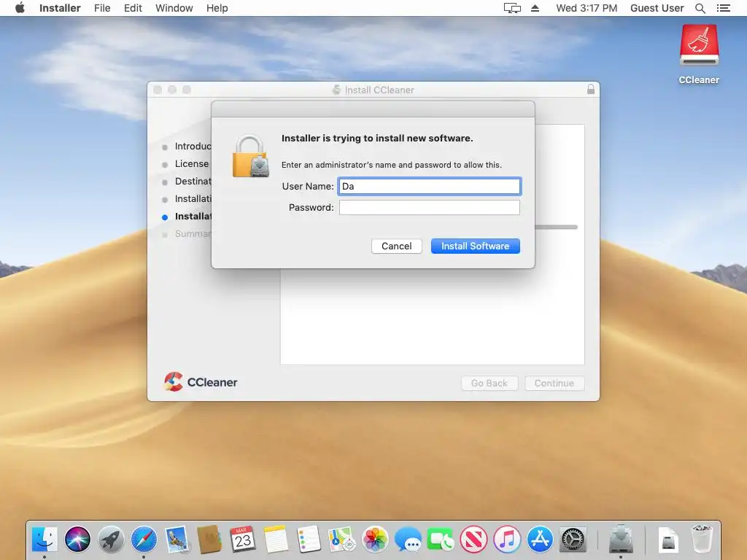Image resolution: width=747 pixels, height=560 pixels.
Task: Open FaceTime green icon in Dock
Action: (441, 540)
